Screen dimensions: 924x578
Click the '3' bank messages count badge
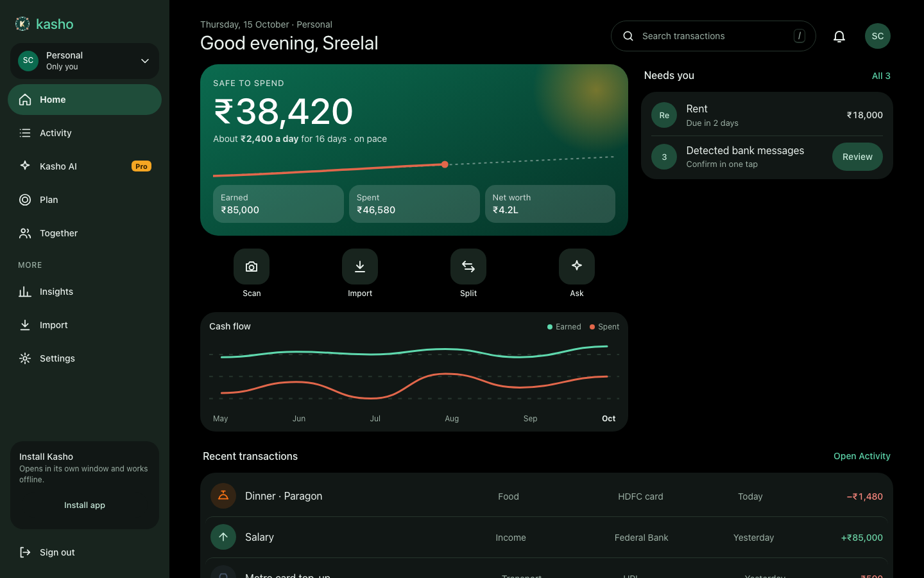coord(664,157)
